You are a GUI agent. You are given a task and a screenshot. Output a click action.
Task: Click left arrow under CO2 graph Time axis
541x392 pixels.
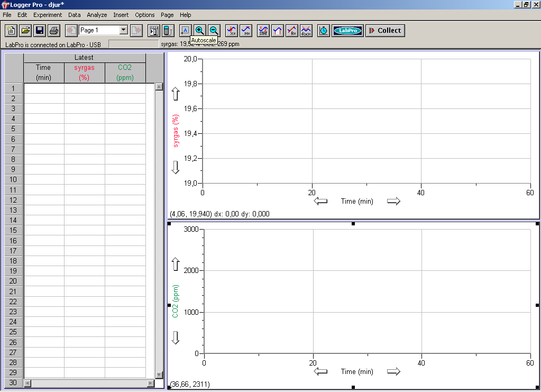coord(320,371)
